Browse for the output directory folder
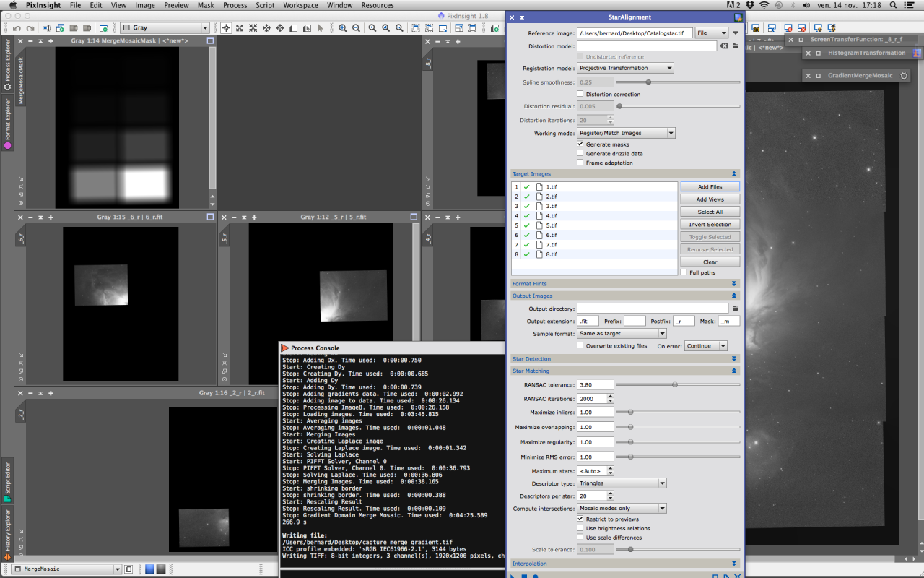The height and width of the screenshot is (578, 924). tap(735, 309)
